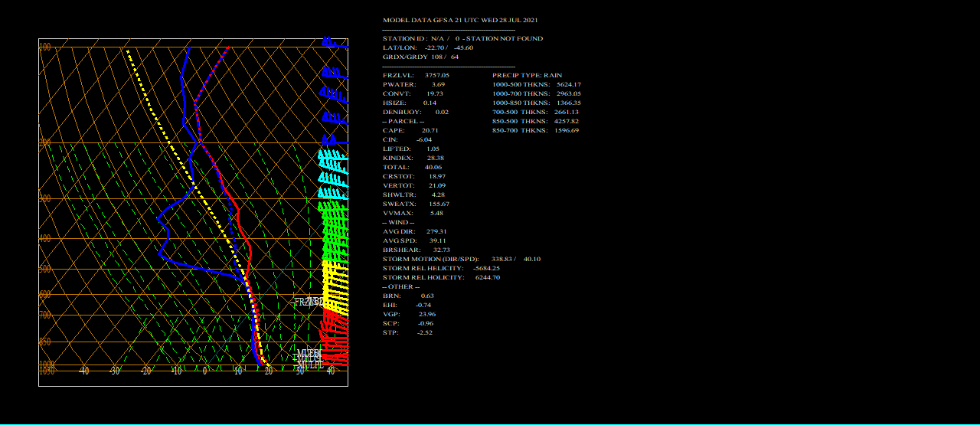Select the HSIZE value 0.14
This screenshot has height=425, width=980.
(430, 103)
